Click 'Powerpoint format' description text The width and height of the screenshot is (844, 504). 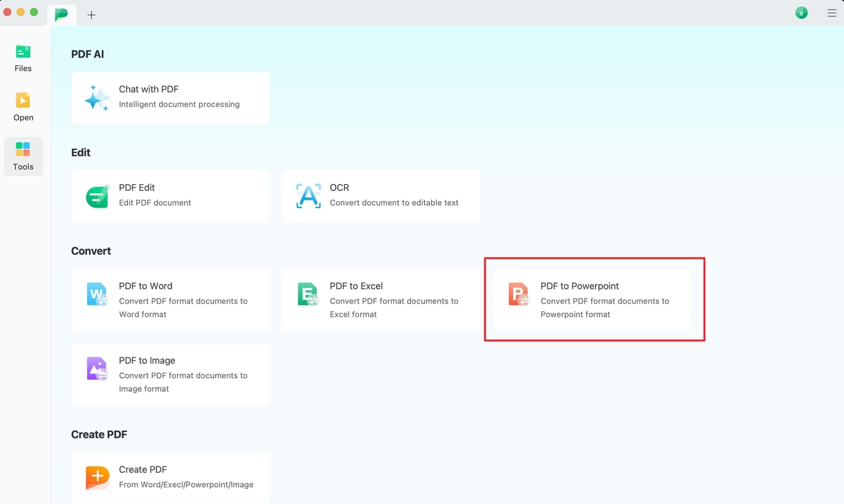pos(576,315)
